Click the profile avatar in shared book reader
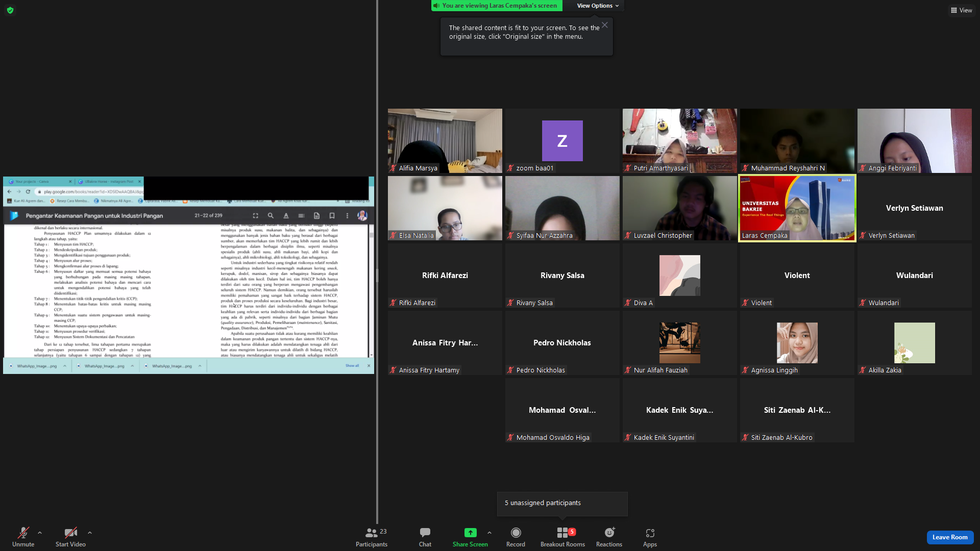Screen dimensions: 980x551 [362, 216]
